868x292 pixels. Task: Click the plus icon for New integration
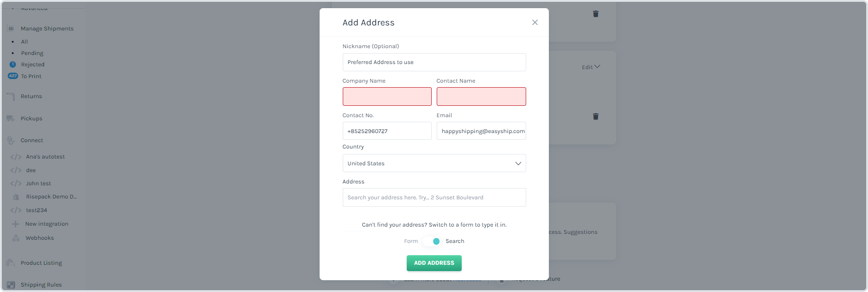click(x=15, y=224)
